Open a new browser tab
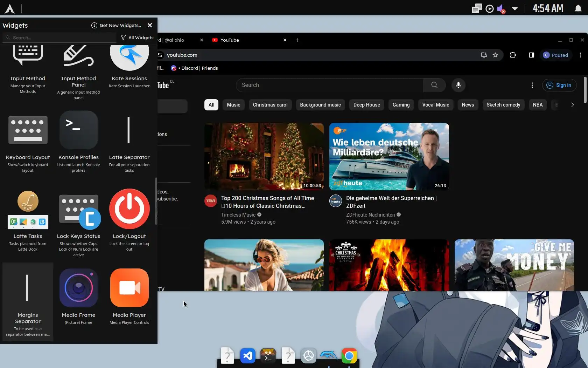588x368 pixels. tap(297, 40)
